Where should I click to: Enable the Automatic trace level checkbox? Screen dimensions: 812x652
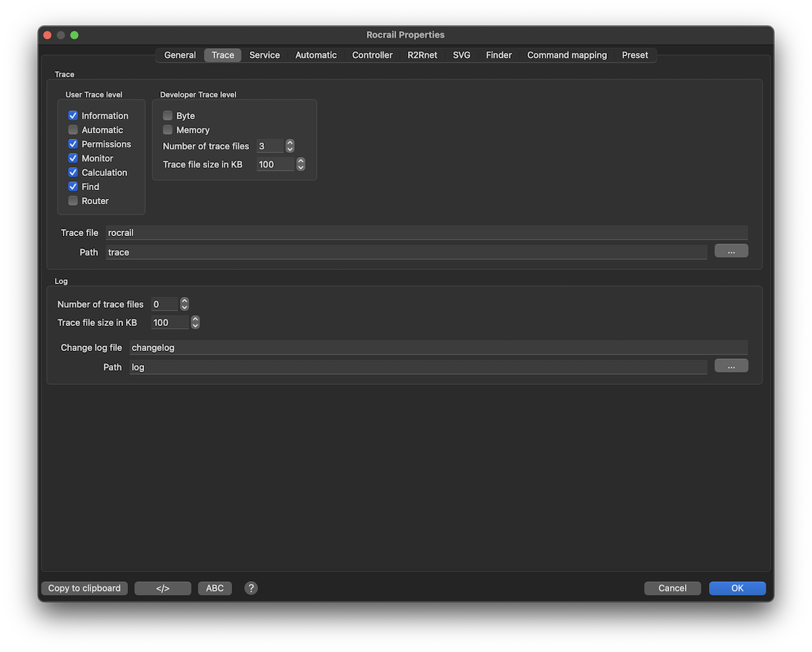tap(73, 130)
